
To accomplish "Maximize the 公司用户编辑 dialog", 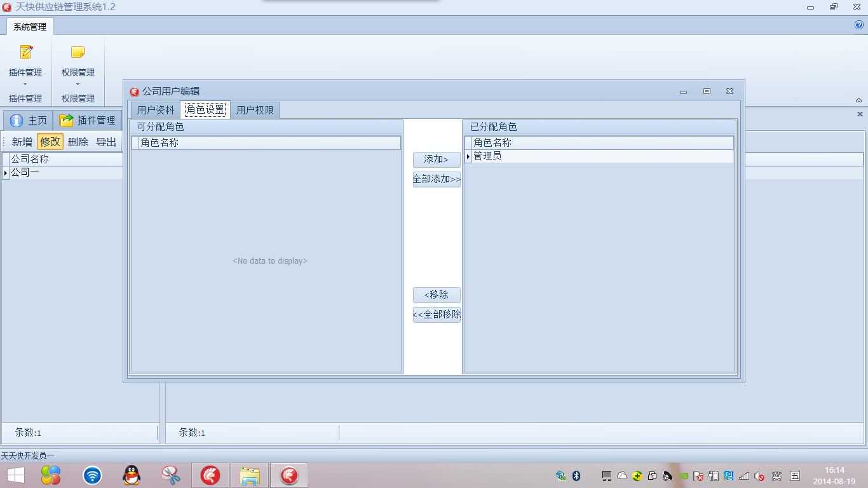I will tap(707, 91).
